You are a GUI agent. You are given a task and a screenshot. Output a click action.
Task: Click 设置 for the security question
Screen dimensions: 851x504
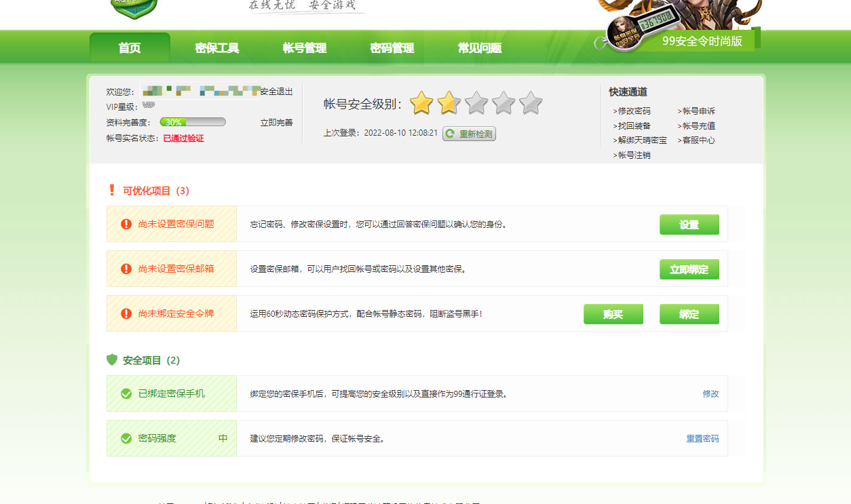coord(689,225)
